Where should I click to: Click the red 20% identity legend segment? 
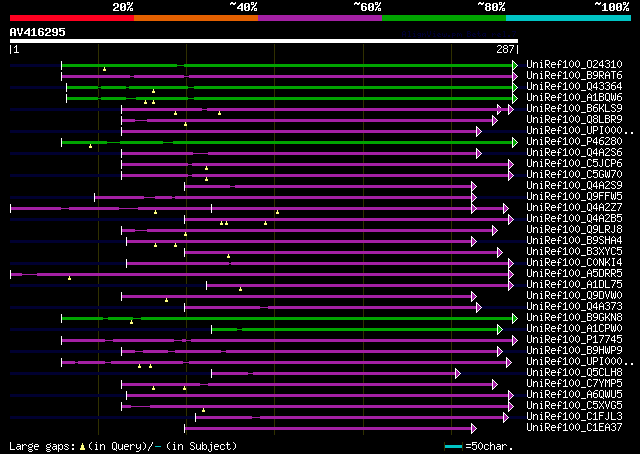tap(72, 18)
